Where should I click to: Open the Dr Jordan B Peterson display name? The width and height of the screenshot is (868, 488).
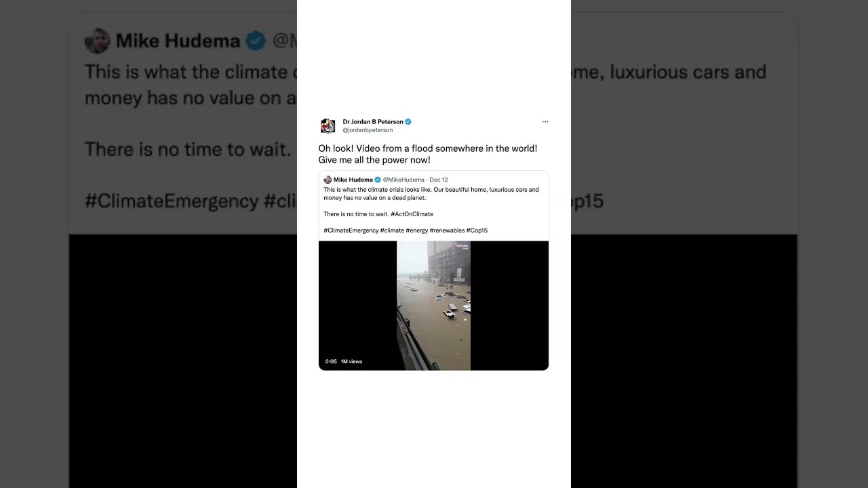pyautogui.click(x=373, y=122)
